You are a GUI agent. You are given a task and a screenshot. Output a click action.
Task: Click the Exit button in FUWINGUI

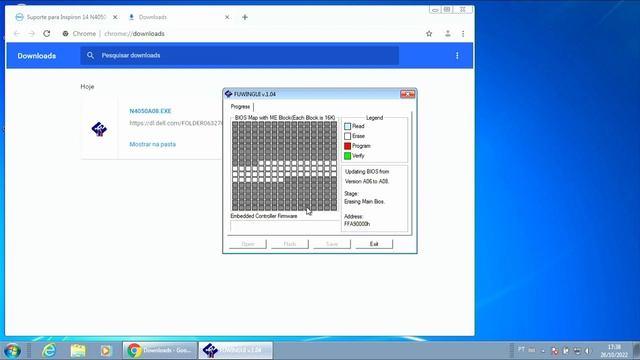[374, 244]
